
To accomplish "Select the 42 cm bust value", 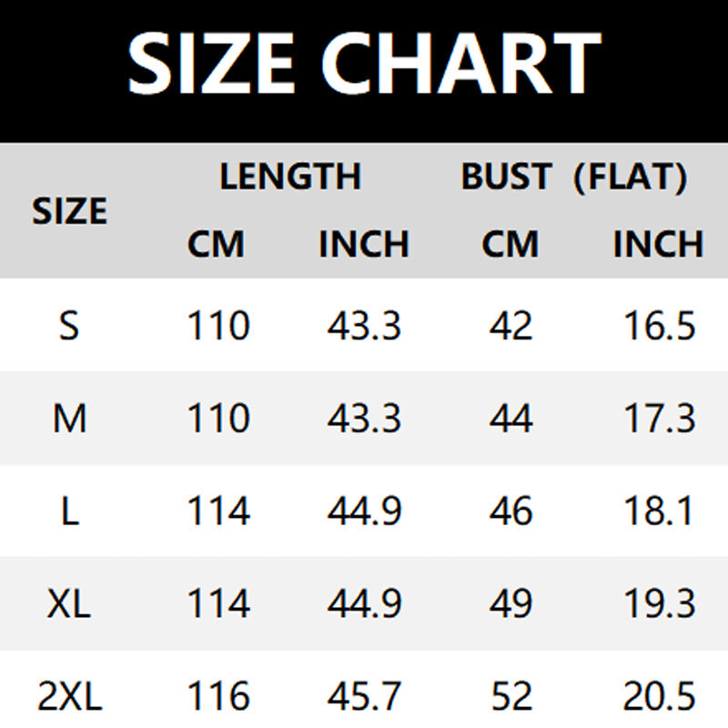I will pos(511,325).
